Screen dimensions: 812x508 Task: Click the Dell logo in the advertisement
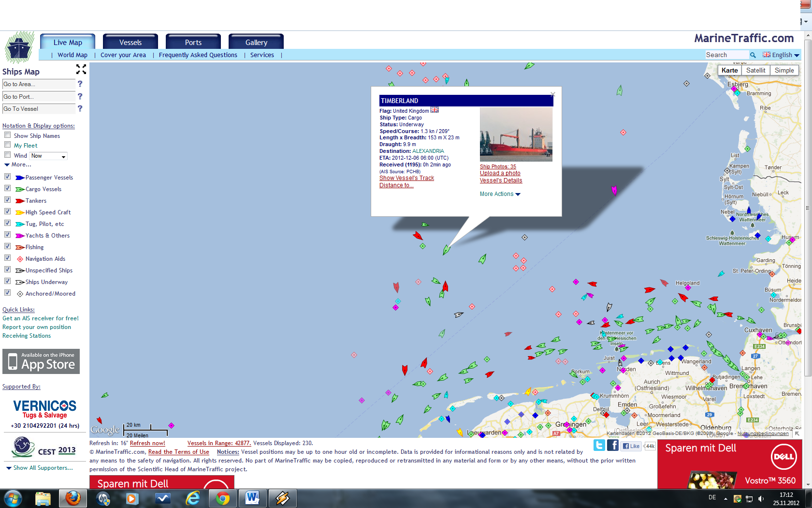tap(783, 456)
